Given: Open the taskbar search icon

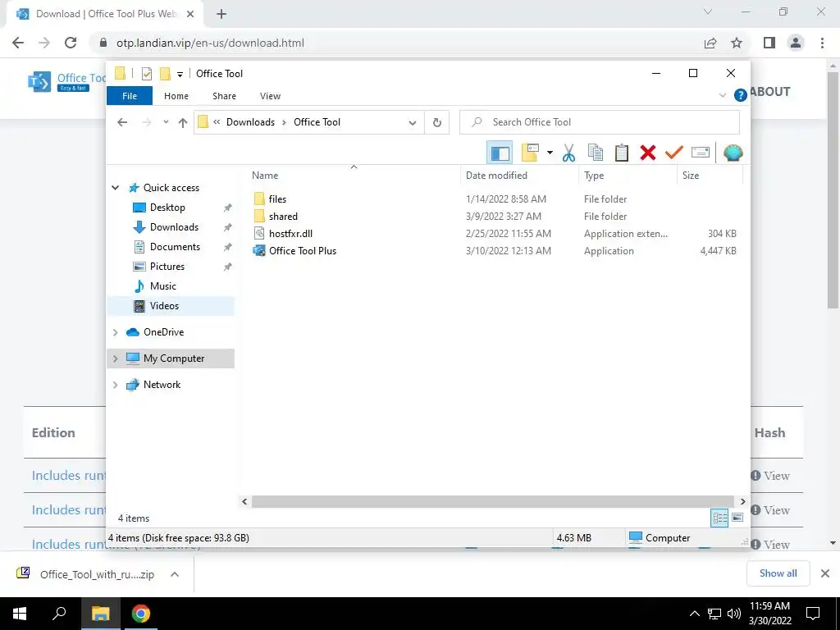Looking at the screenshot, I should [x=59, y=614].
